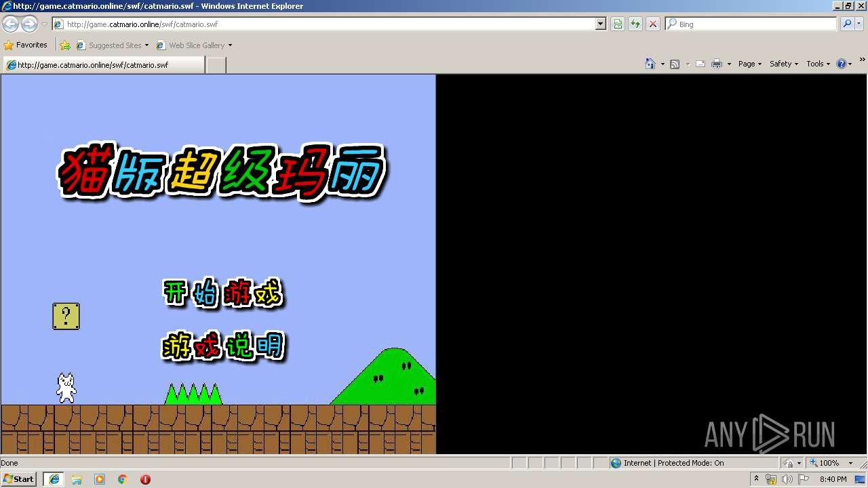Click the Compatibility View icon
The width and height of the screenshot is (868, 488).
pos(618,24)
